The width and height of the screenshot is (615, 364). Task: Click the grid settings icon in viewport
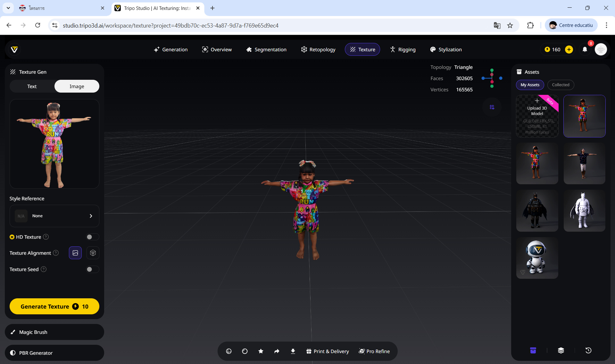[x=492, y=107]
